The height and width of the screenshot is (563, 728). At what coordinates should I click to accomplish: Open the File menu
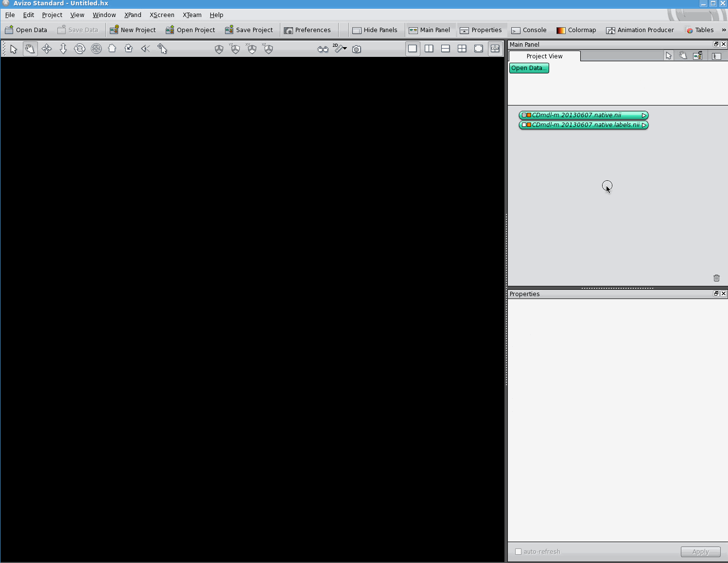10,15
